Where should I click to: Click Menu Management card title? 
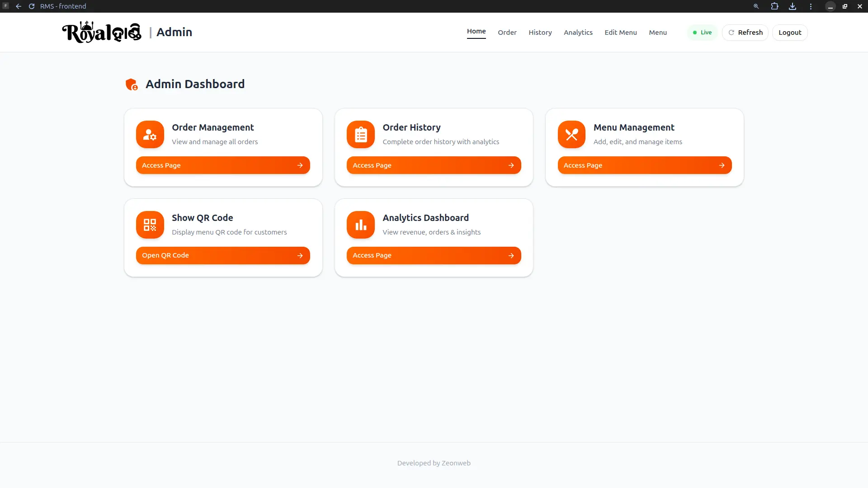pyautogui.click(x=634, y=127)
